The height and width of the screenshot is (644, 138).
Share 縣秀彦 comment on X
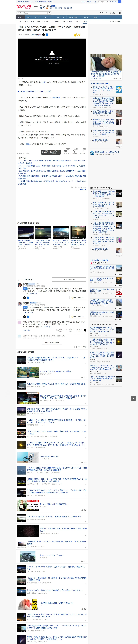pyautogui.click(x=24, y=298)
